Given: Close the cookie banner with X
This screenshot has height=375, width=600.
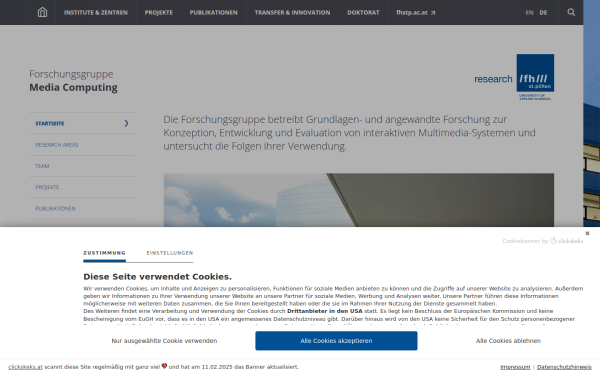Looking at the screenshot, I should pyautogui.click(x=587, y=233).
